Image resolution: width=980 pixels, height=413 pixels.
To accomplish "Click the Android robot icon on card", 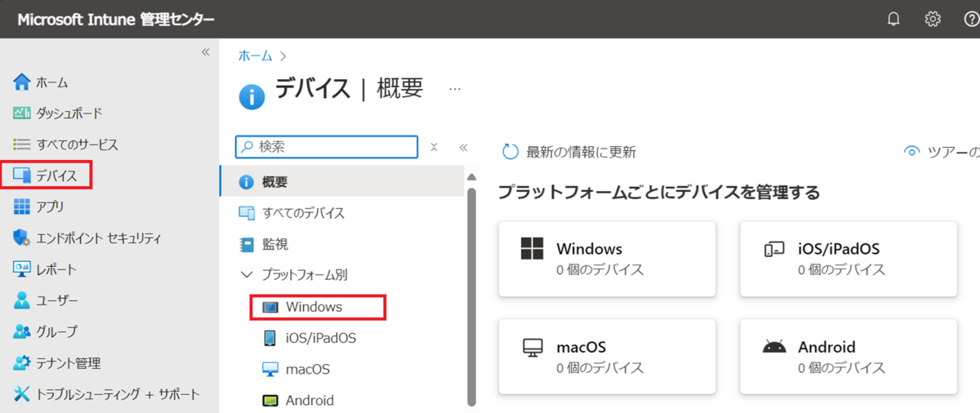I will pos(774,347).
